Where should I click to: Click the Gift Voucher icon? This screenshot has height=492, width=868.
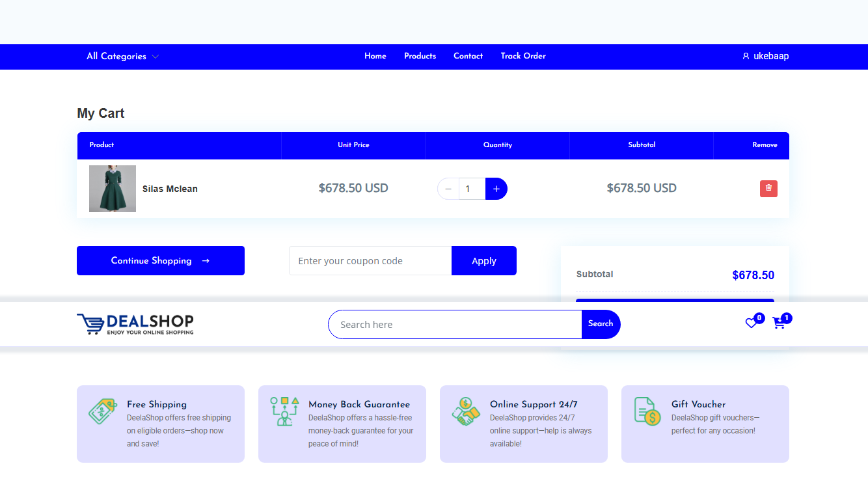647,411
